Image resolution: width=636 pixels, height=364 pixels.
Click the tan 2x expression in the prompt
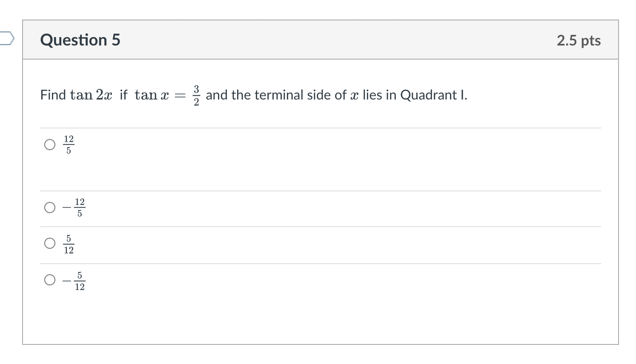tap(92, 95)
